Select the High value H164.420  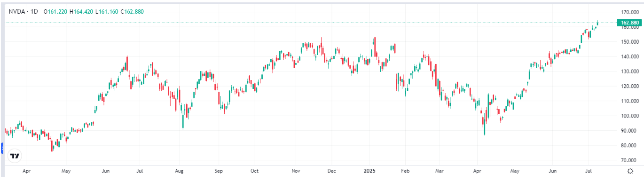point(82,11)
